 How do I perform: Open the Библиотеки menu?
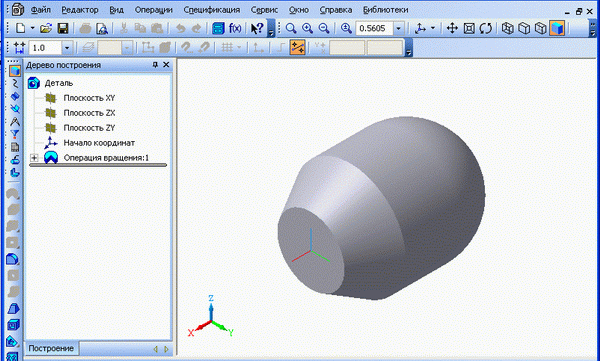pos(385,10)
